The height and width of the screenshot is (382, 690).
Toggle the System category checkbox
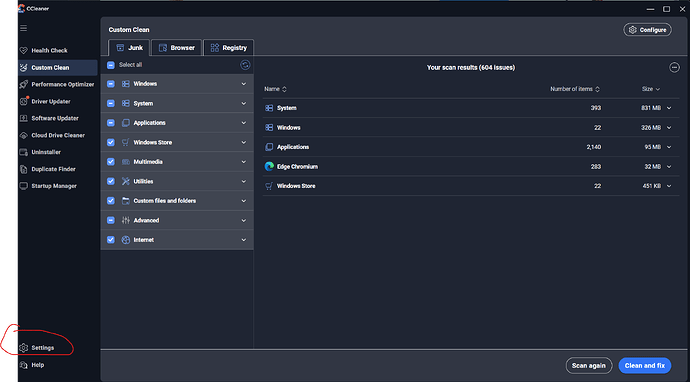(x=111, y=103)
